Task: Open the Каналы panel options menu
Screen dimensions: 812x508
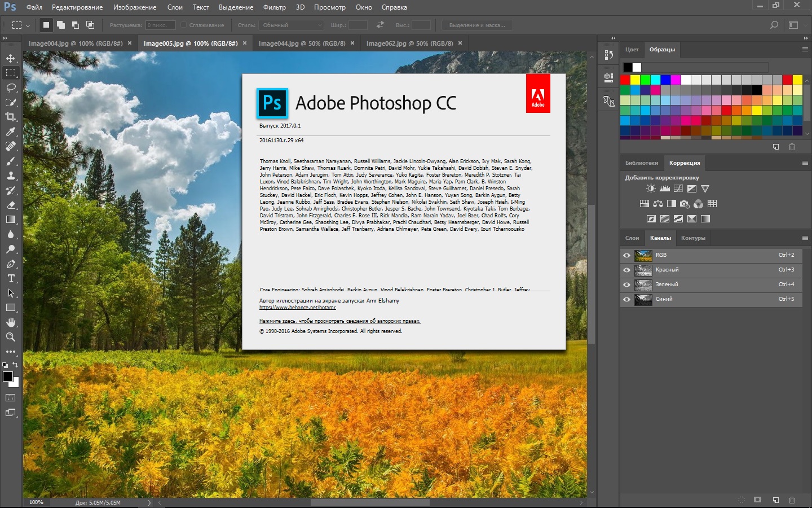Action: click(x=805, y=238)
